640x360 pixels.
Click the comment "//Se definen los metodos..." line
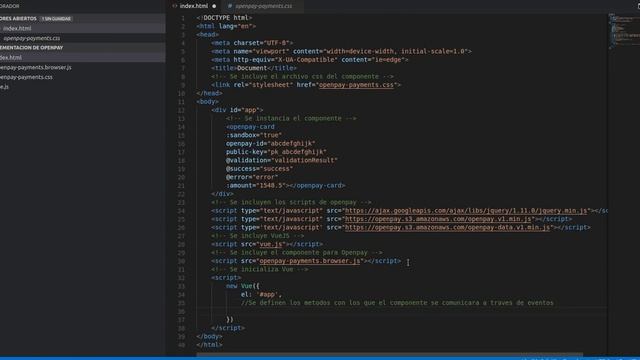397,303
